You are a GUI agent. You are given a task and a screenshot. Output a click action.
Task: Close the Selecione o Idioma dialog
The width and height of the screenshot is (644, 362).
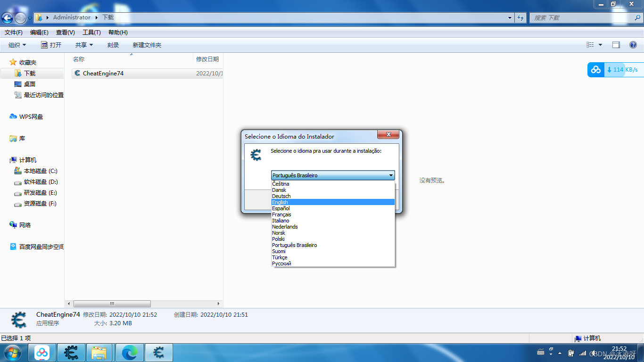click(388, 135)
